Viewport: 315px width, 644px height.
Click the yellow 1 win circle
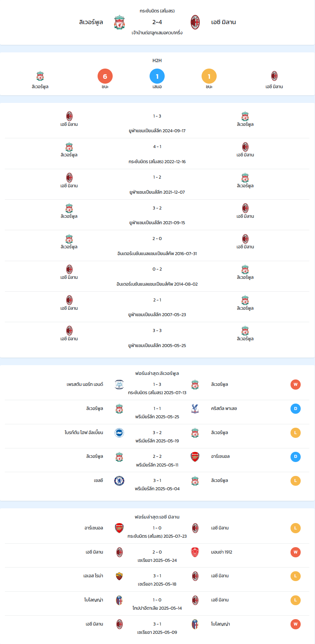click(209, 76)
